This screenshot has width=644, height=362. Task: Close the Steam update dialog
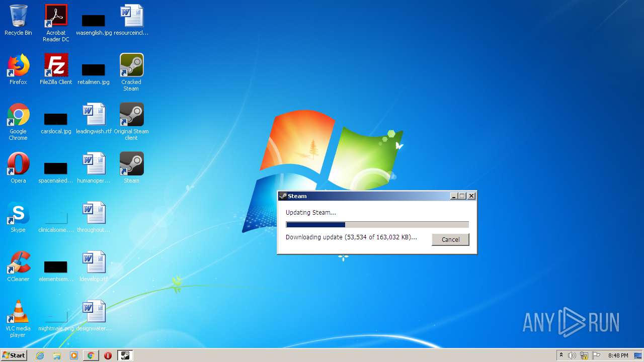(x=471, y=196)
